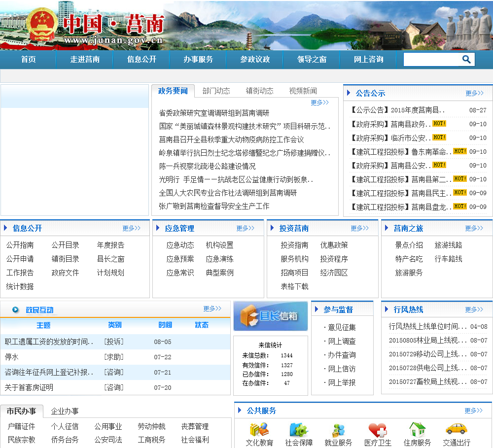Click the 交通出行 taxi icon
Viewport: 493px width, 448px height.
(x=456, y=429)
